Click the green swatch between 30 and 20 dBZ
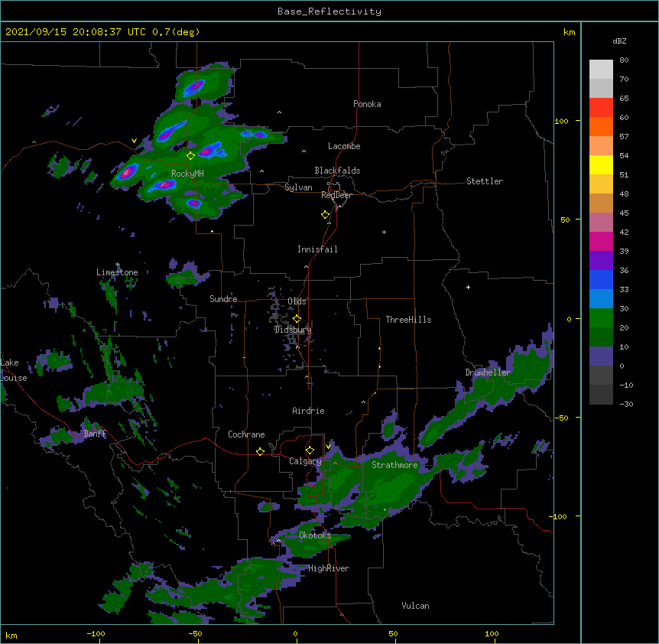This screenshot has width=659, height=644. 601,318
